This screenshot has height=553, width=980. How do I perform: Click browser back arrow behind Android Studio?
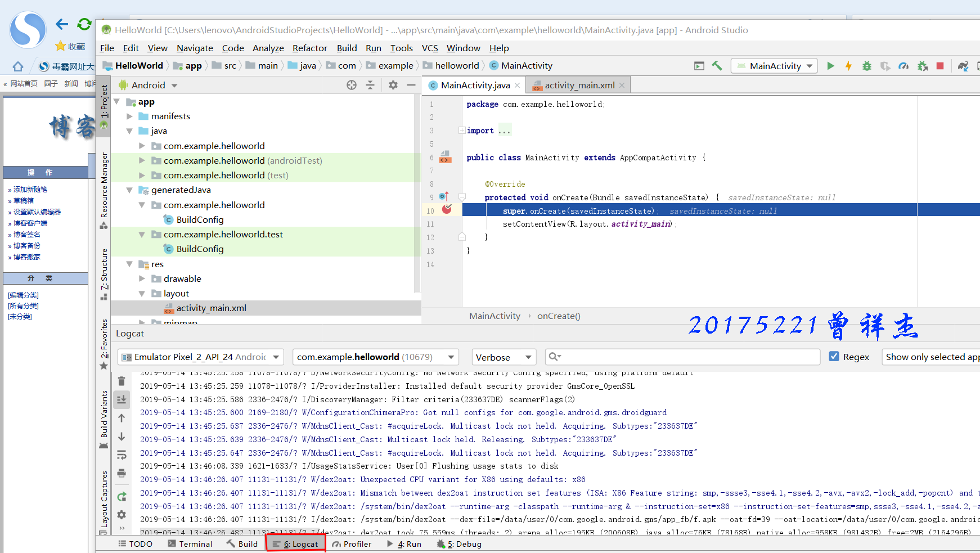(62, 24)
